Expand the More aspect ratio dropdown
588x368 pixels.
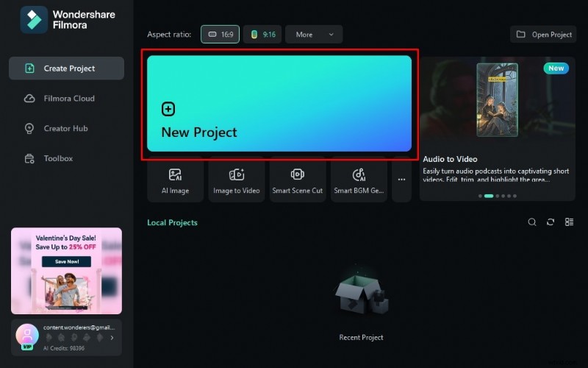314,35
